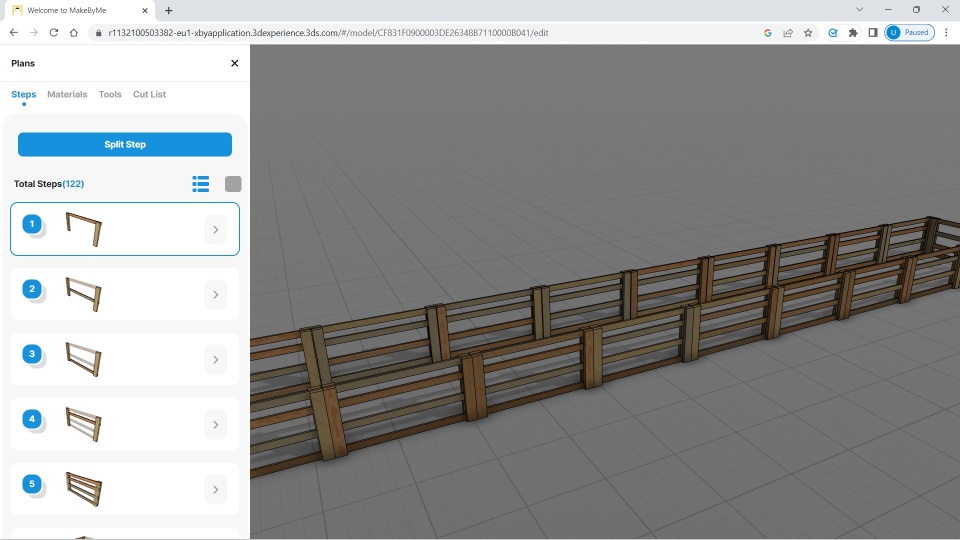960x540 pixels.
Task: Go back in browser history
Action: (13, 32)
